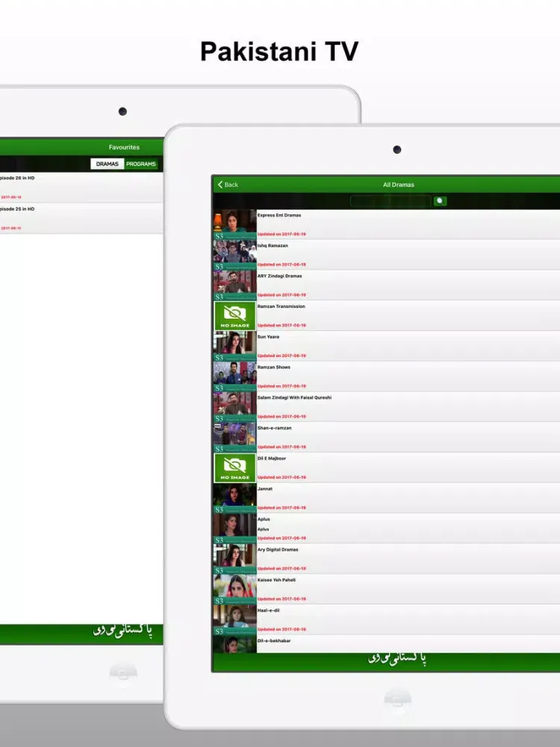Open Haal-e-dil thumbnail

click(x=234, y=620)
